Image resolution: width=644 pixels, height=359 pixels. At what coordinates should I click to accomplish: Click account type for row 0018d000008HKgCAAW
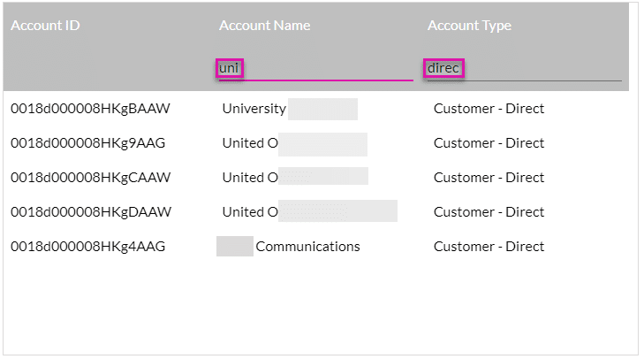click(489, 178)
